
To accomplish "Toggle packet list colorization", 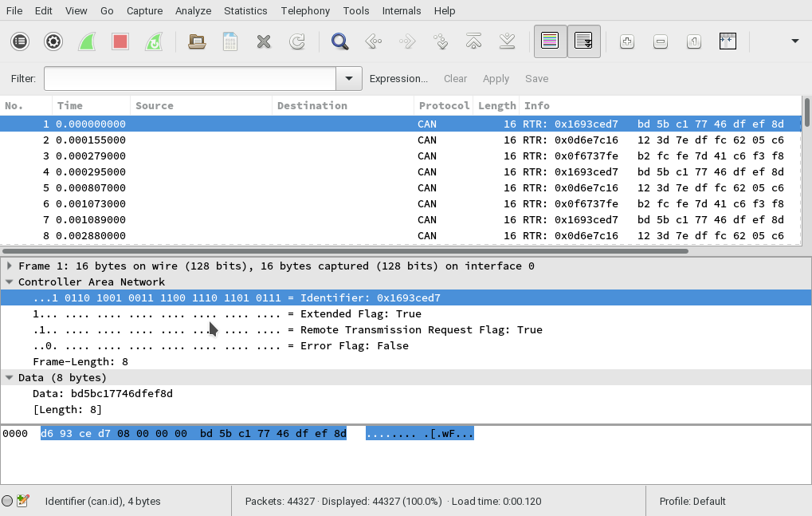I will [x=550, y=41].
